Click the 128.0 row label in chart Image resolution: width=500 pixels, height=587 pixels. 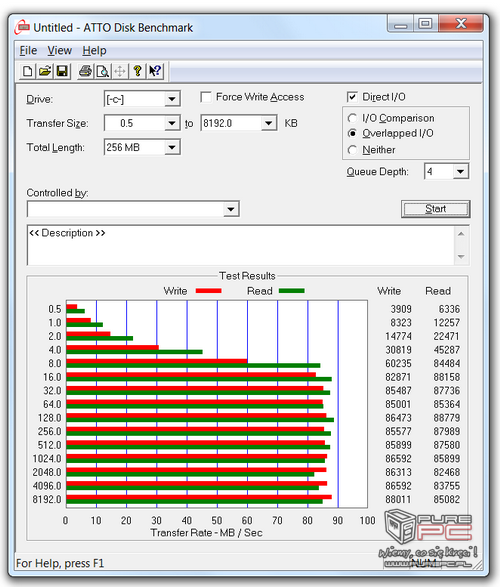[x=49, y=418]
